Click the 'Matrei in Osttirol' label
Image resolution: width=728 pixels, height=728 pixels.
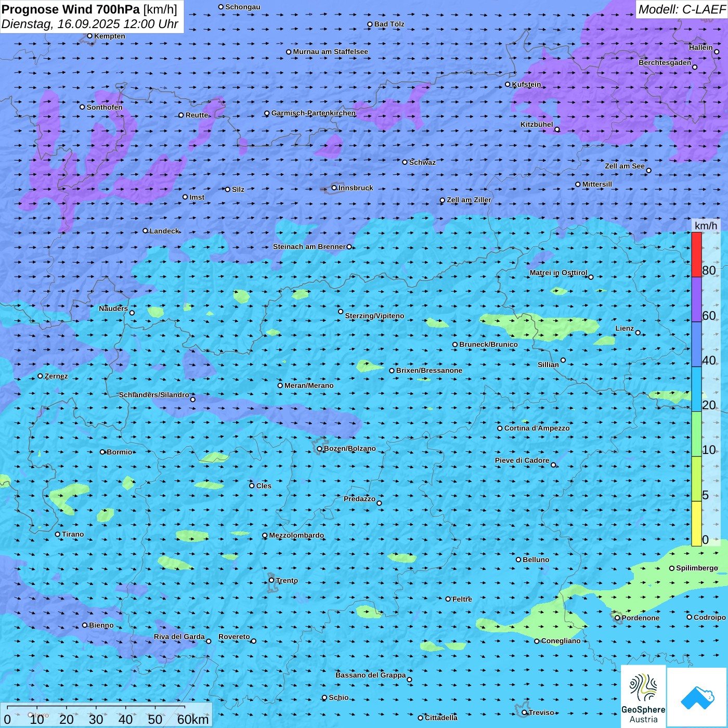(558, 272)
